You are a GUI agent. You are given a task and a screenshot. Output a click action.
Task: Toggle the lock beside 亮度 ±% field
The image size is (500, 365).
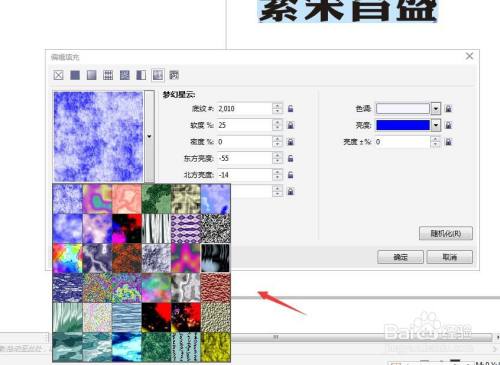(x=449, y=142)
